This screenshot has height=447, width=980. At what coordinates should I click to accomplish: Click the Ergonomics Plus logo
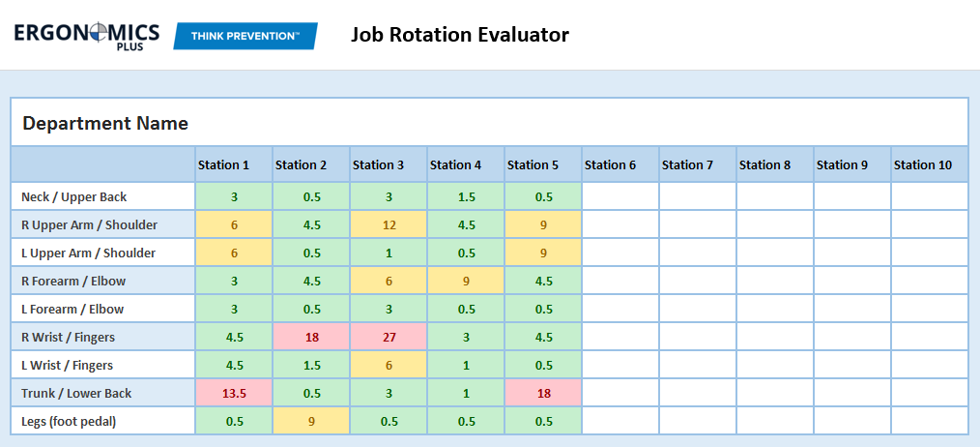coord(87,37)
